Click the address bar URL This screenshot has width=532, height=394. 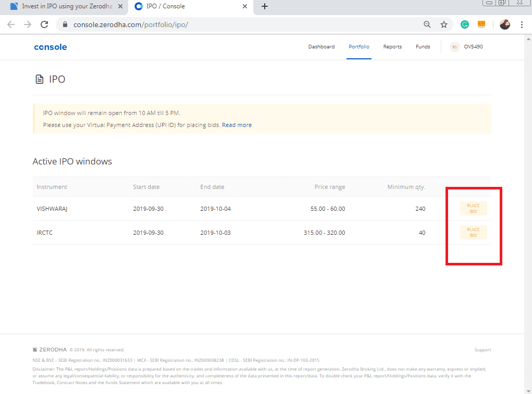pyautogui.click(x=131, y=24)
